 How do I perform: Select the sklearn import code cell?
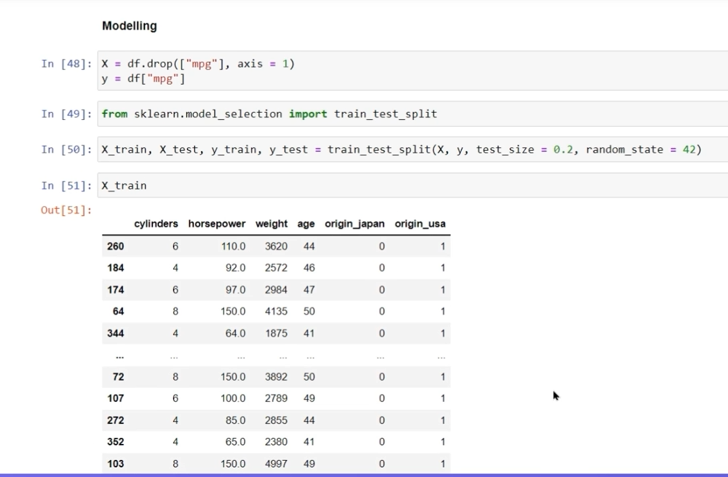(400, 114)
